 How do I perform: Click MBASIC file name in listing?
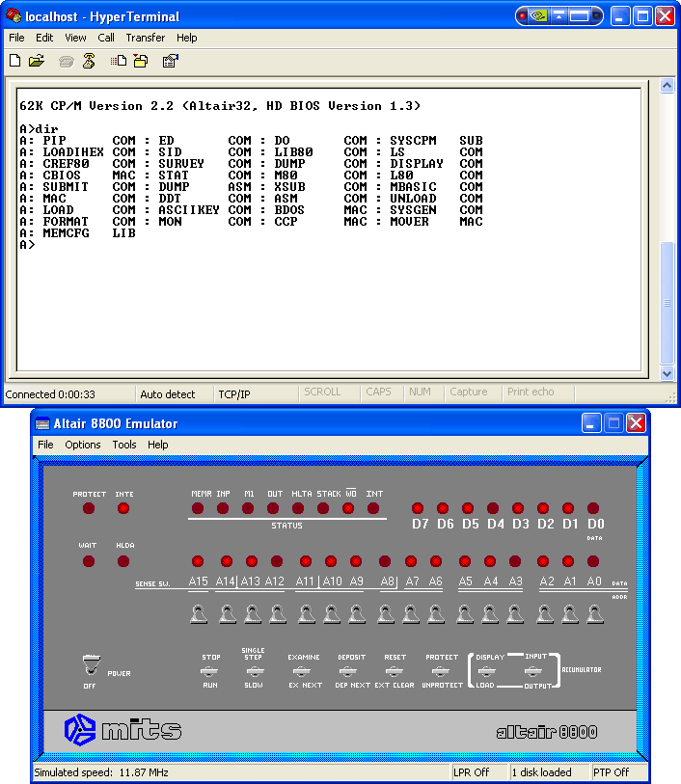click(413, 187)
